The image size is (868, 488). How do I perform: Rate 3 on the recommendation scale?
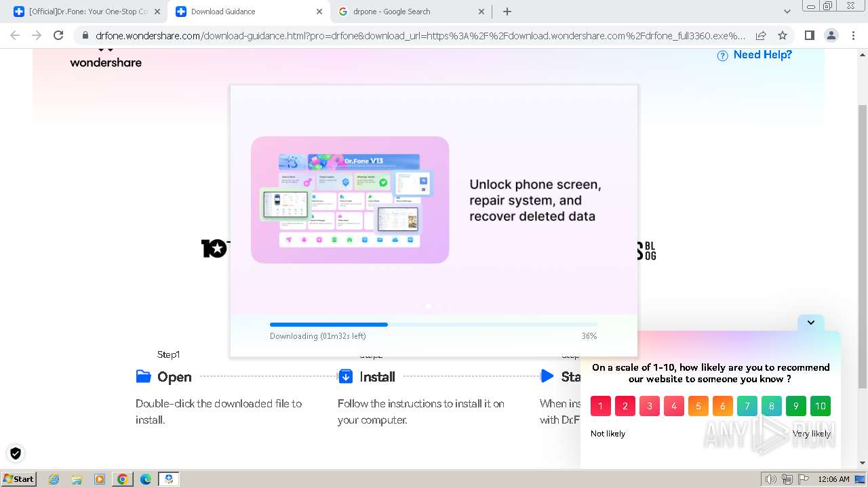650,406
